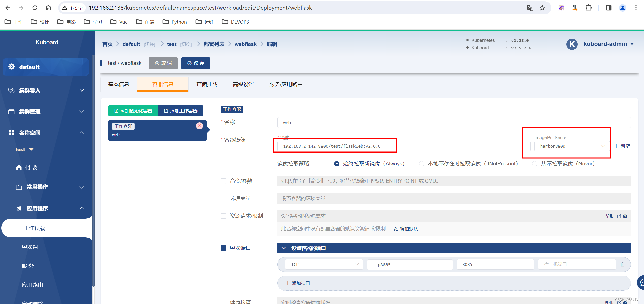The width and height of the screenshot is (644, 304).
Task: Enable the 命令/参数 checkbox
Action: pyautogui.click(x=223, y=181)
